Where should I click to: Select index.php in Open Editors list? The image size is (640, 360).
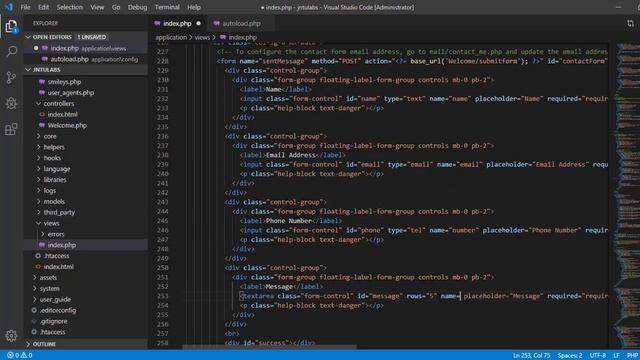86,48
